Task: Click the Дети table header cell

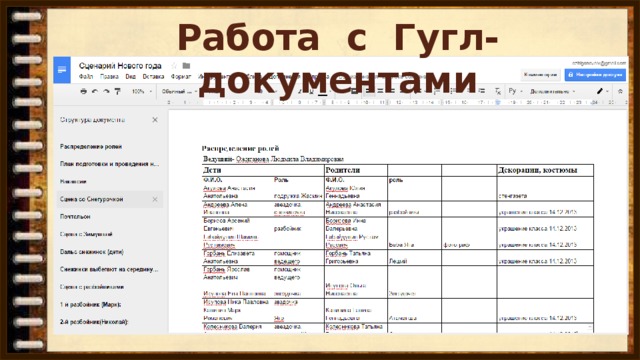Action: (263, 170)
